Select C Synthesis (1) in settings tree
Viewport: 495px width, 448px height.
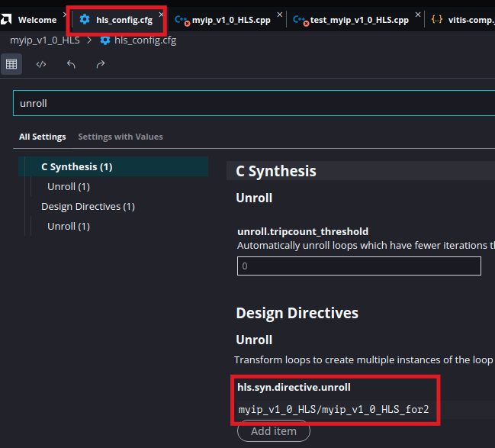coord(76,166)
